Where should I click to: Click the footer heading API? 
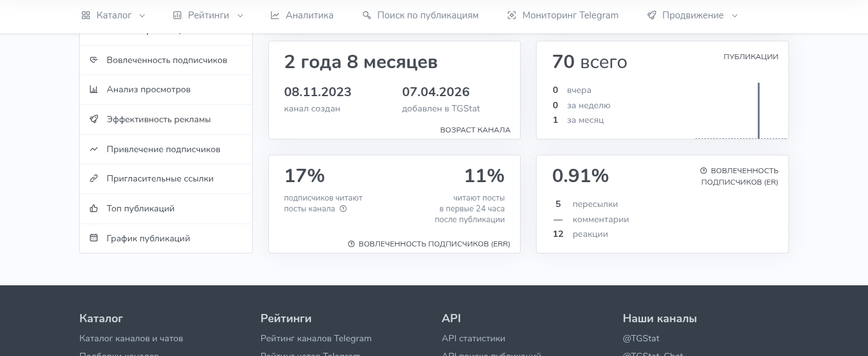click(451, 318)
